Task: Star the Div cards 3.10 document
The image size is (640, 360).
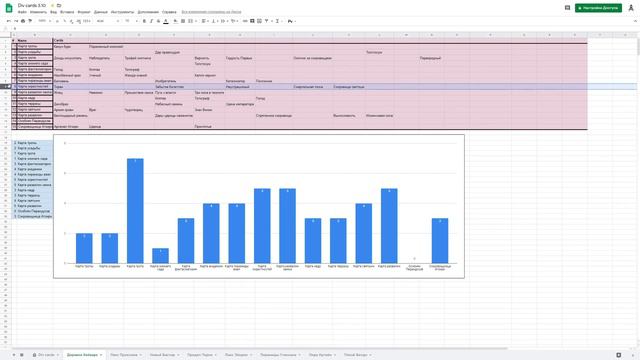Action: [x=52, y=6]
